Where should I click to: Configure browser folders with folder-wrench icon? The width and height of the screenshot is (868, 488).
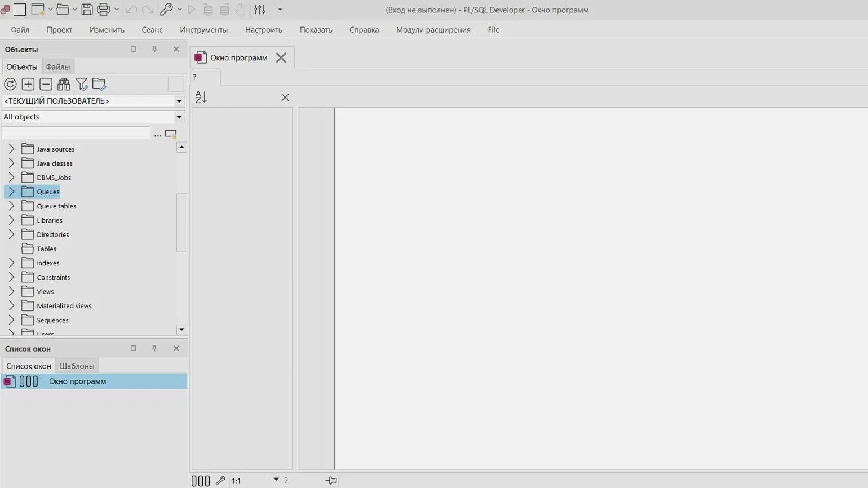tap(99, 85)
